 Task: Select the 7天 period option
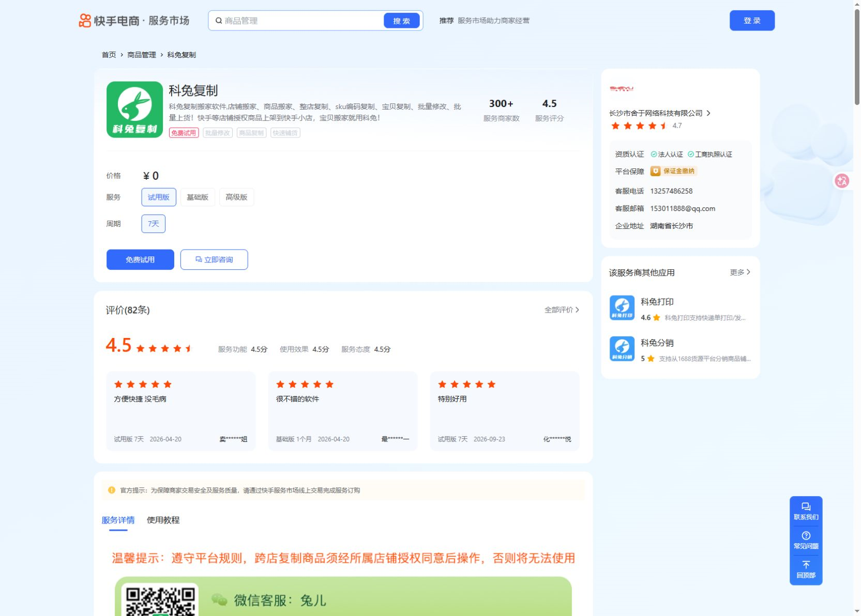[154, 224]
